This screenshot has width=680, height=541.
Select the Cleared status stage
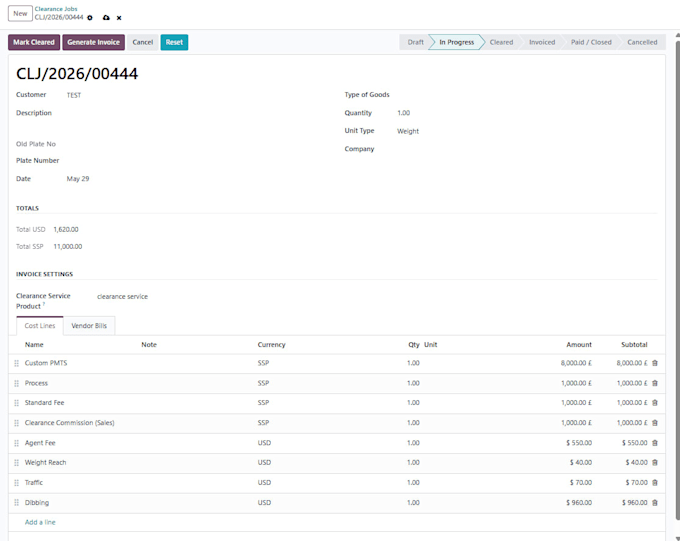501,42
